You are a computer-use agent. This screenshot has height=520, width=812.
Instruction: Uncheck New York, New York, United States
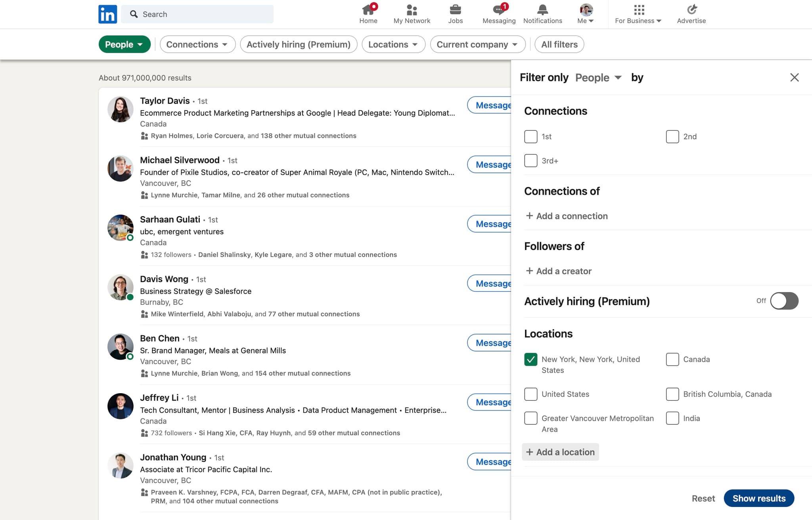[530, 359]
